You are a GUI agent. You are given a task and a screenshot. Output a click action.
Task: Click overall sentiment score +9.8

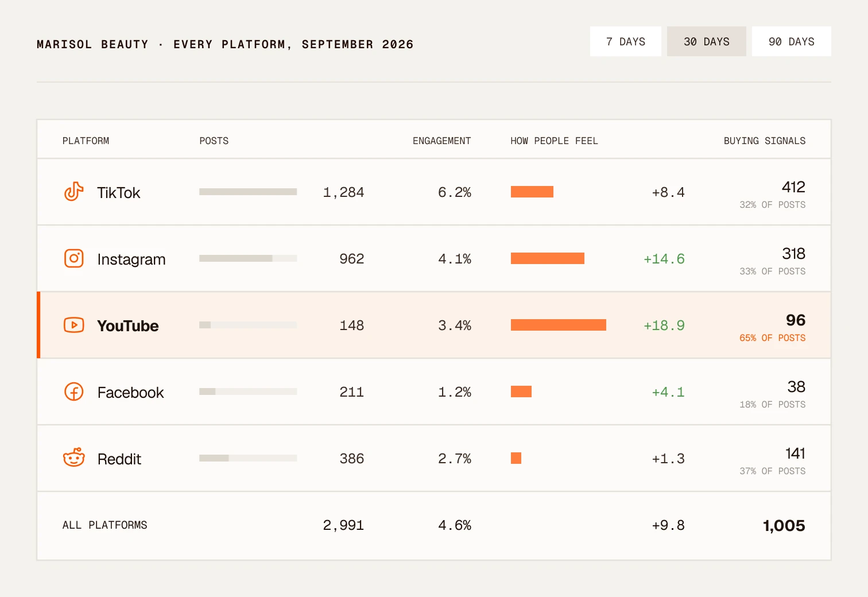click(x=668, y=525)
